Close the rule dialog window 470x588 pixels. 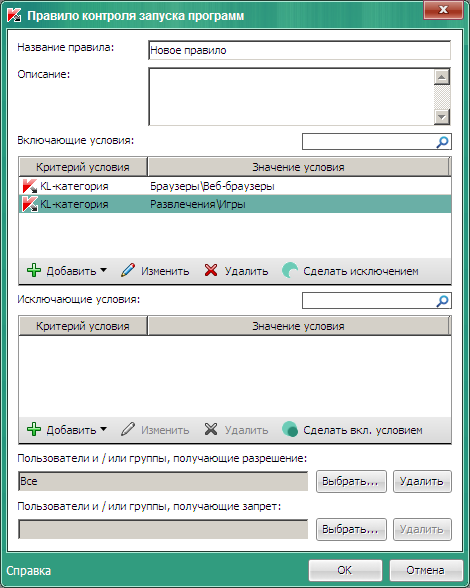pyautogui.click(x=443, y=10)
